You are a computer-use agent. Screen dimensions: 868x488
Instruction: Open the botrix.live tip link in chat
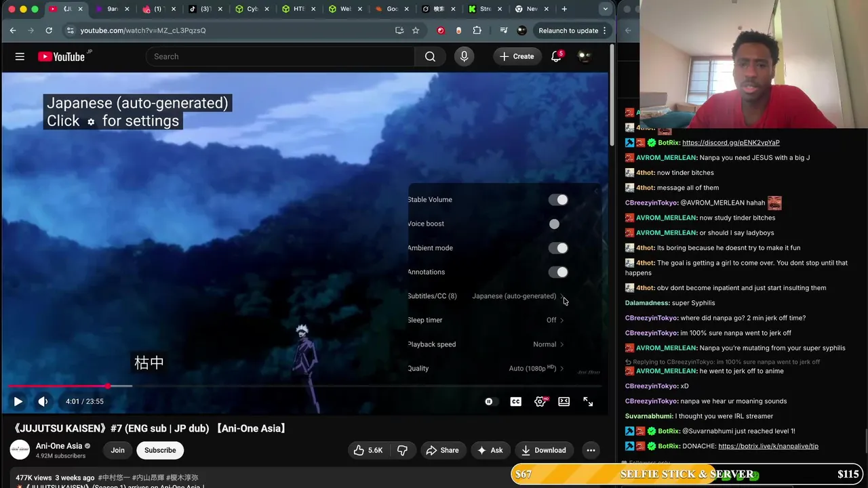pyautogui.click(x=768, y=447)
